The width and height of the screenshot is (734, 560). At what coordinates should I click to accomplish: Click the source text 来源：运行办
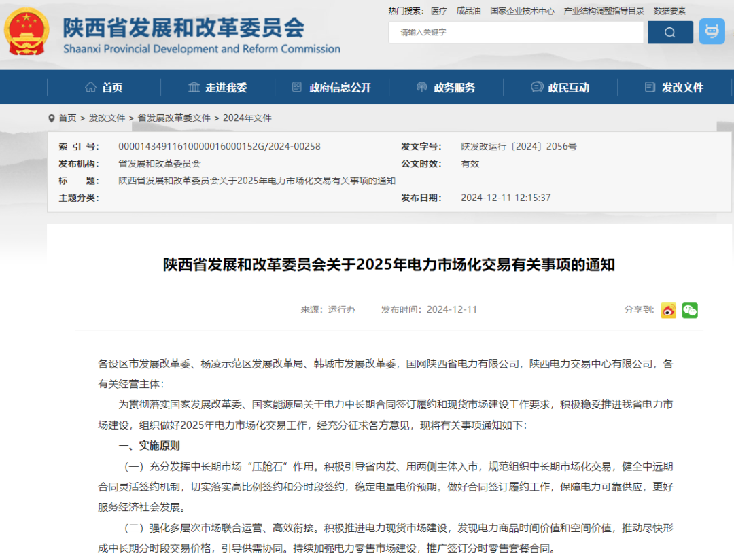pyautogui.click(x=328, y=309)
